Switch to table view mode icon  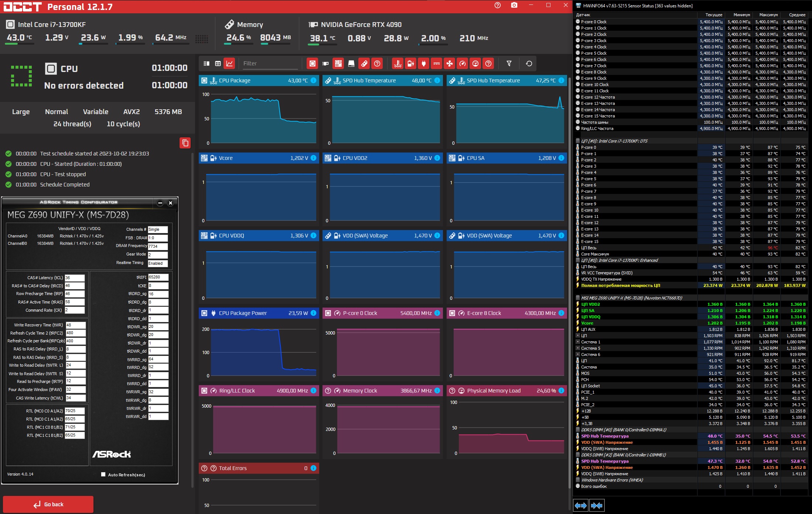tap(218, 64)
